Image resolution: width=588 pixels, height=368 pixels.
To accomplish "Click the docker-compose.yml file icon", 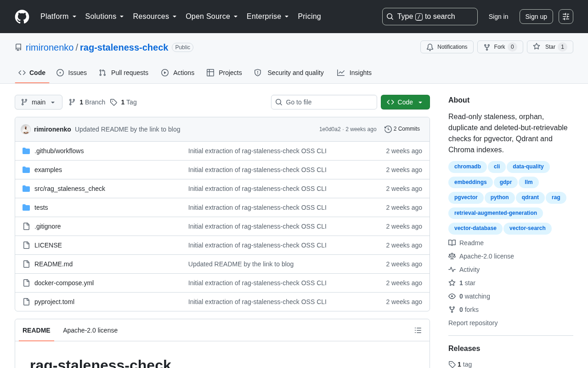I will [26, 283].
